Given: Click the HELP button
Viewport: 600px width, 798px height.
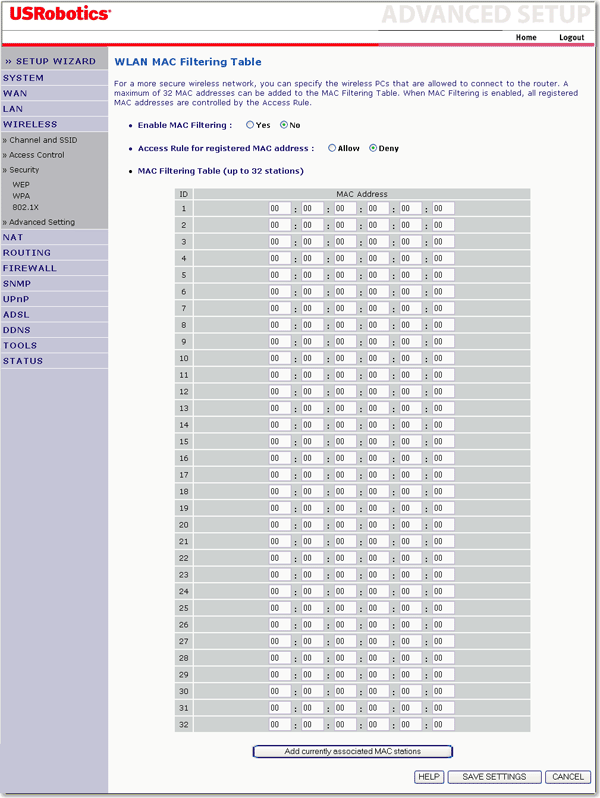Looking at the screenshot, I should click(x=428, y=777).
